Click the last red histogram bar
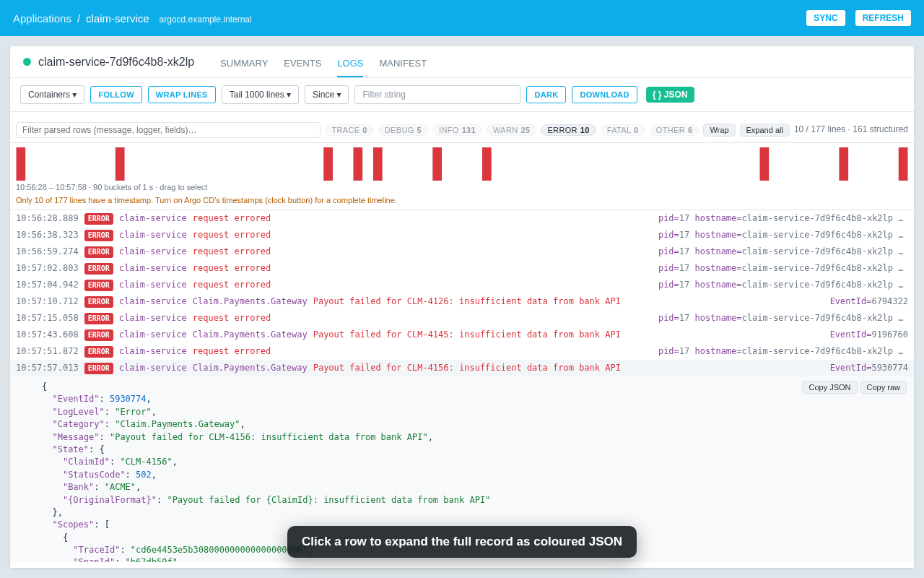The width and height of the screenshot is (924, 578). pyautogui.click(x=903, y=164)
